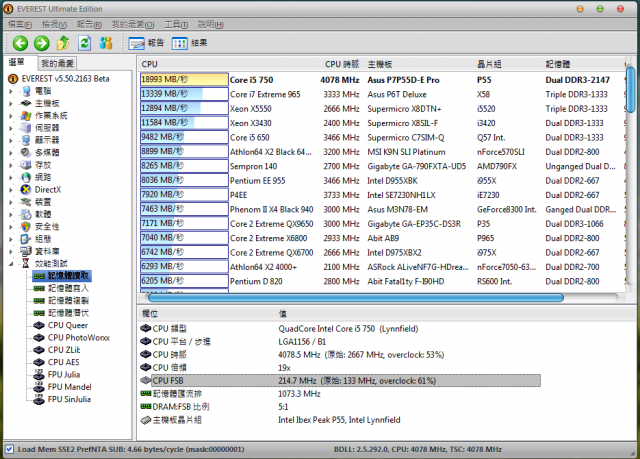Viewport: 640px width, 459px height.
Task: Collapse the 效能測試 benchmark tree node
Action: (11, 264)
